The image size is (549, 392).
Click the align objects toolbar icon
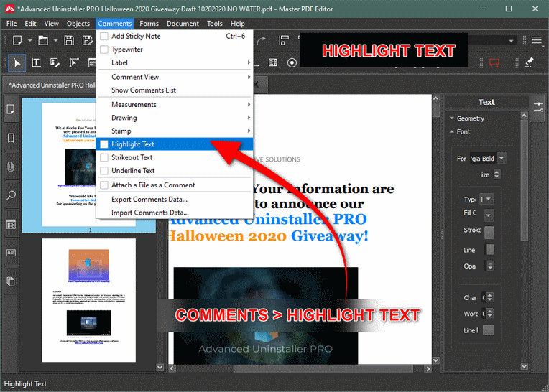[284, 40]
